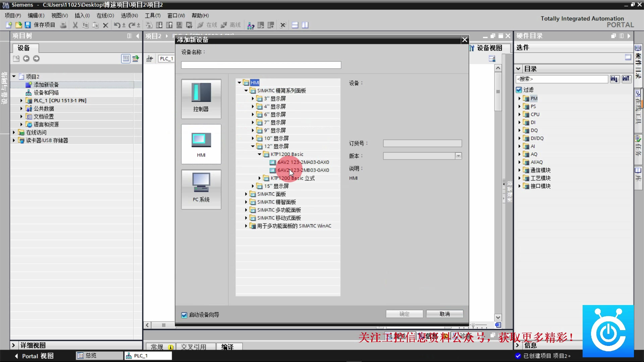Click the hardware catalog 搜索 field
Viewport: 644px width, 362px height.
(x=562, y=79)
